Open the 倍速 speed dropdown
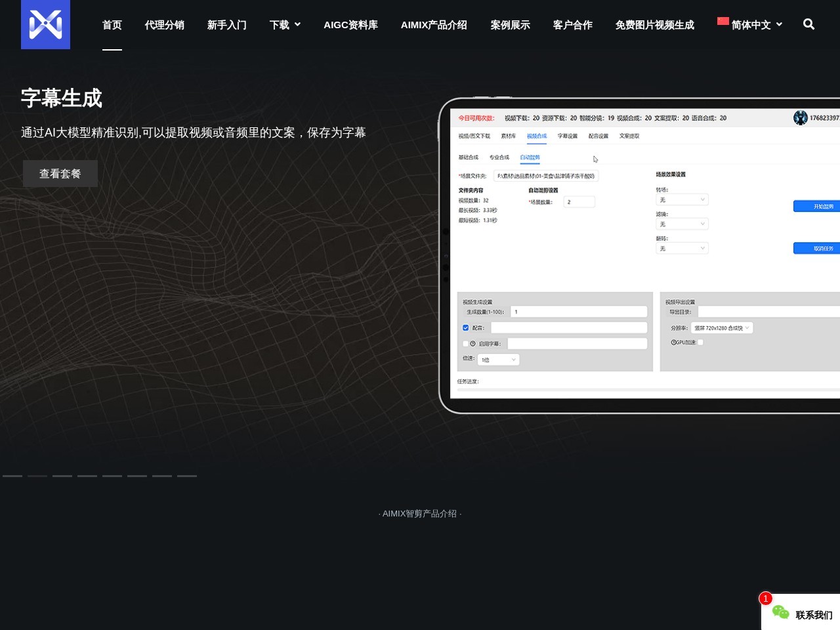Screen dimensions: 840x630 pos(498,359)
